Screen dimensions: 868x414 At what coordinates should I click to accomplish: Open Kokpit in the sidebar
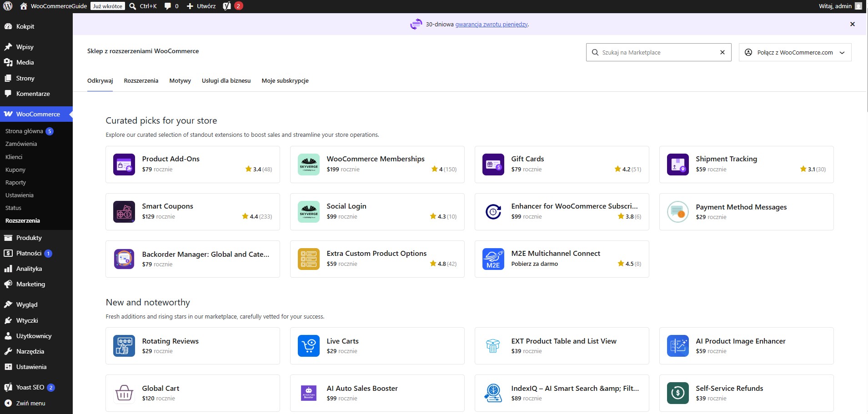36,26
